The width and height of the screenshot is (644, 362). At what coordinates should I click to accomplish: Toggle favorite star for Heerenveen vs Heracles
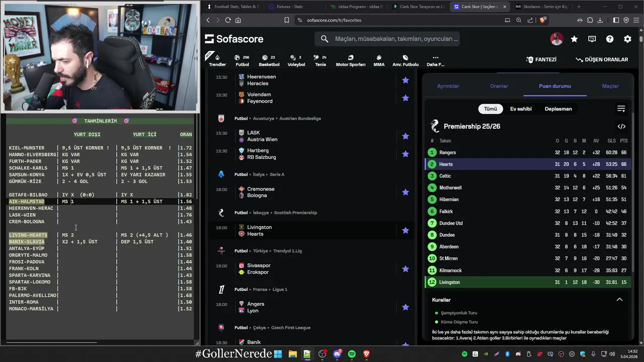point(406,80)
